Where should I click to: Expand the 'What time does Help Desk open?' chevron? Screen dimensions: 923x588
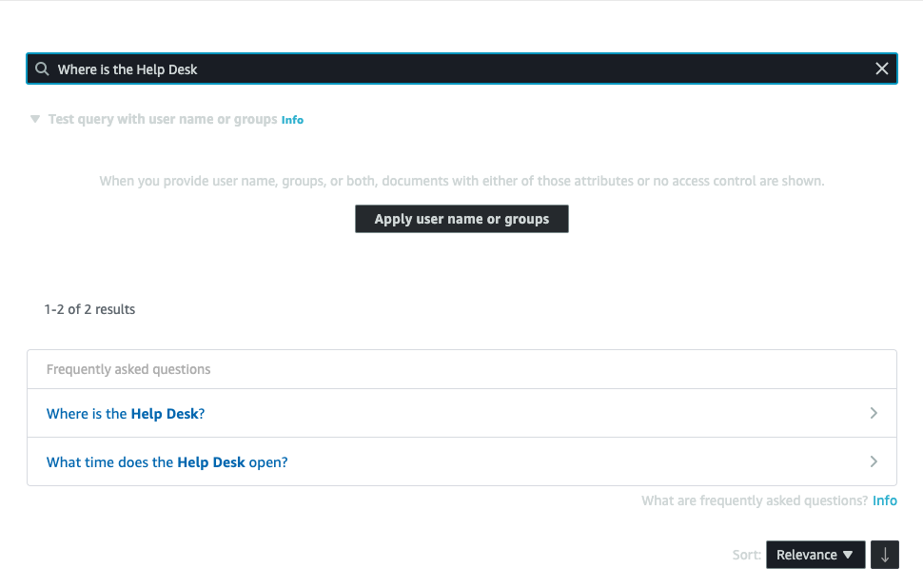click(874, 462)
